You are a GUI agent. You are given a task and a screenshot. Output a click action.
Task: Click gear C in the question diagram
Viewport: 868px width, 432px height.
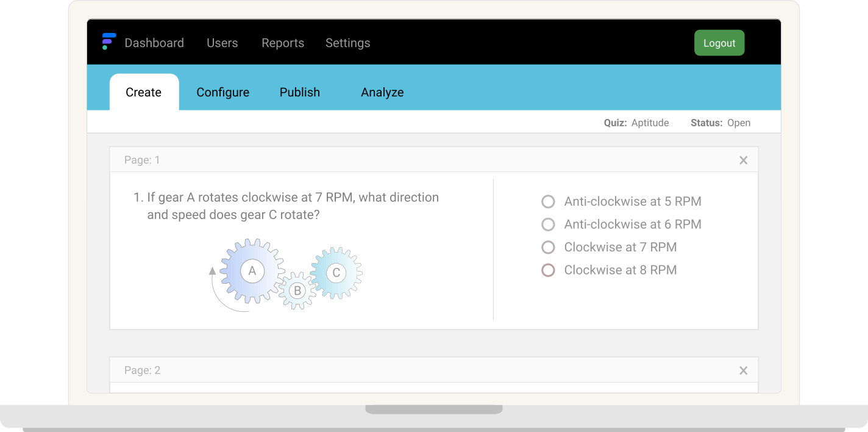pyautogui.click(x=336, y=273)
